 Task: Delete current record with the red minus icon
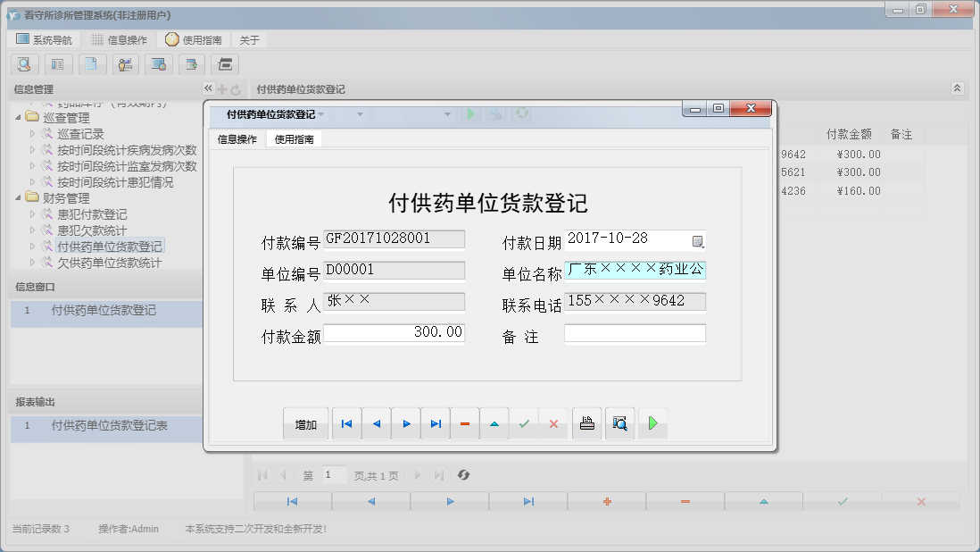[x=465, y=423]
